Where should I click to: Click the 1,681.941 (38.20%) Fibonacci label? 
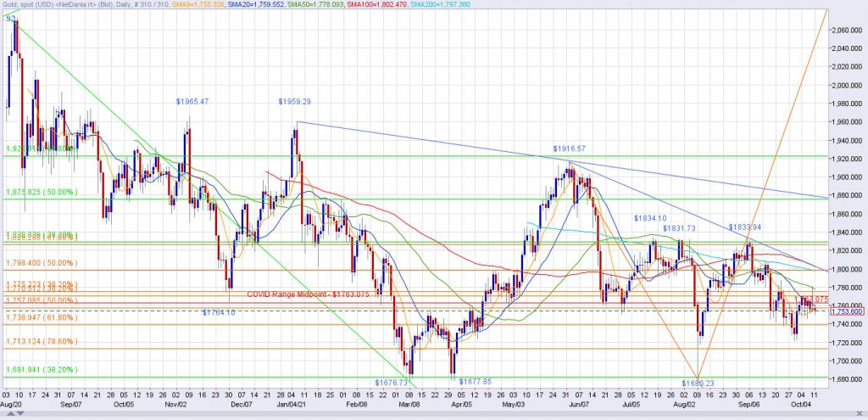click(x=42, y=370)
